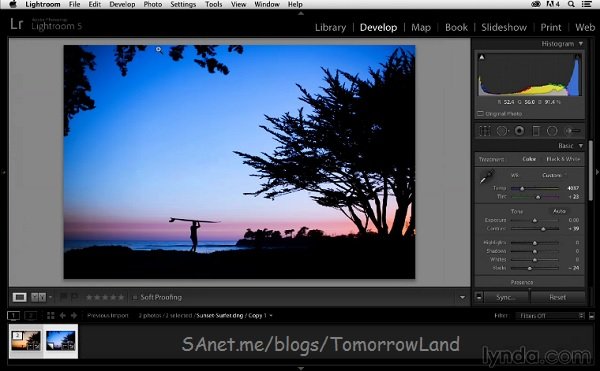Click the Temp slider handle

pos(522,188)
